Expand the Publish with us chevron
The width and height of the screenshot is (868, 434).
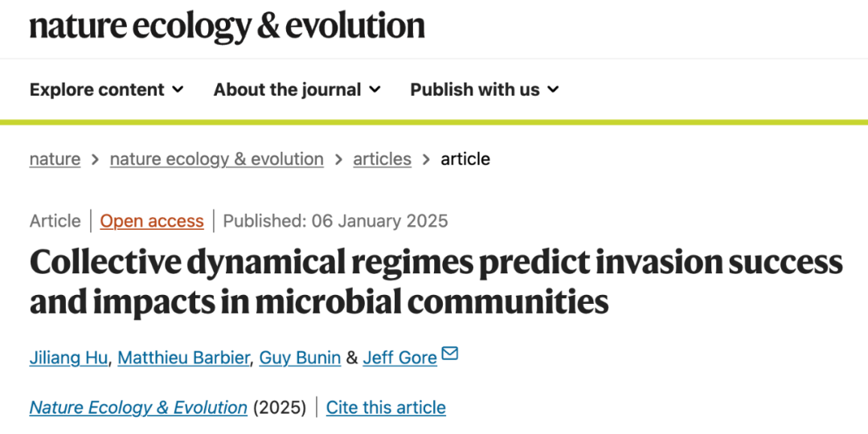pos(553,89)
